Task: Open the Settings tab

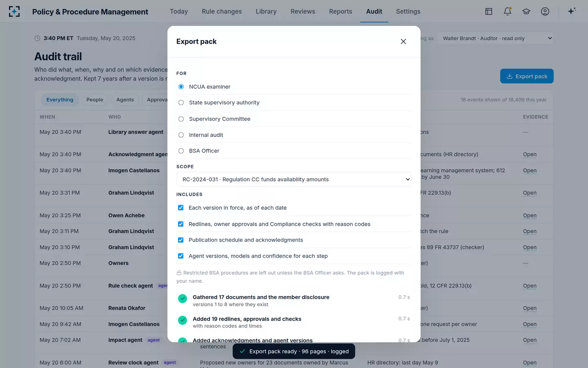Action: [x=408, y=11]
